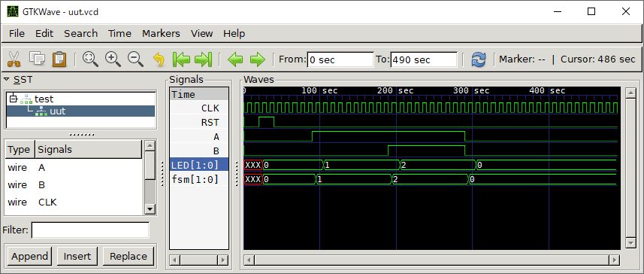Click the Insert button
Viewport: 644px width, 274px height.
tap(77, 256)
